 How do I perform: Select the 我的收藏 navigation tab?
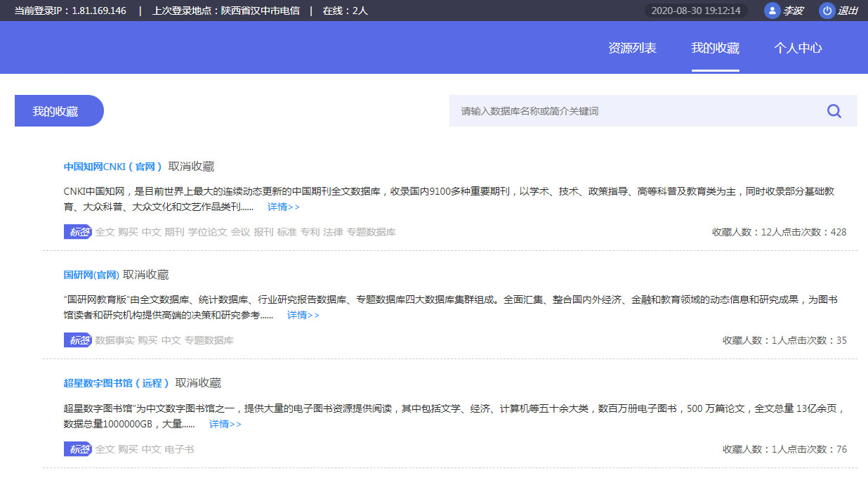click(715, 48)
